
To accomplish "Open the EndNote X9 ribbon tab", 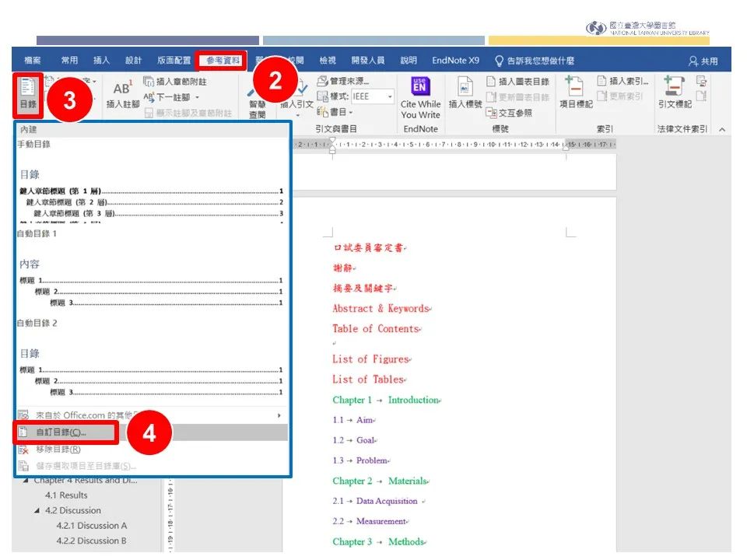I will (x=454, y=60).
